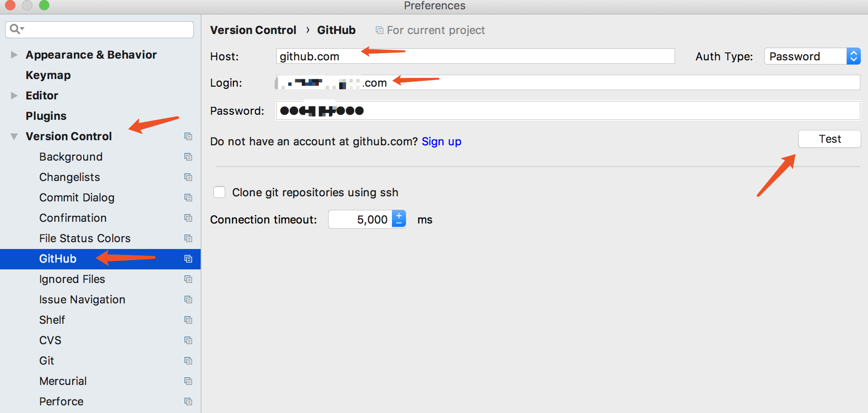Open the Auth Type dropdown

pos(812,56)
